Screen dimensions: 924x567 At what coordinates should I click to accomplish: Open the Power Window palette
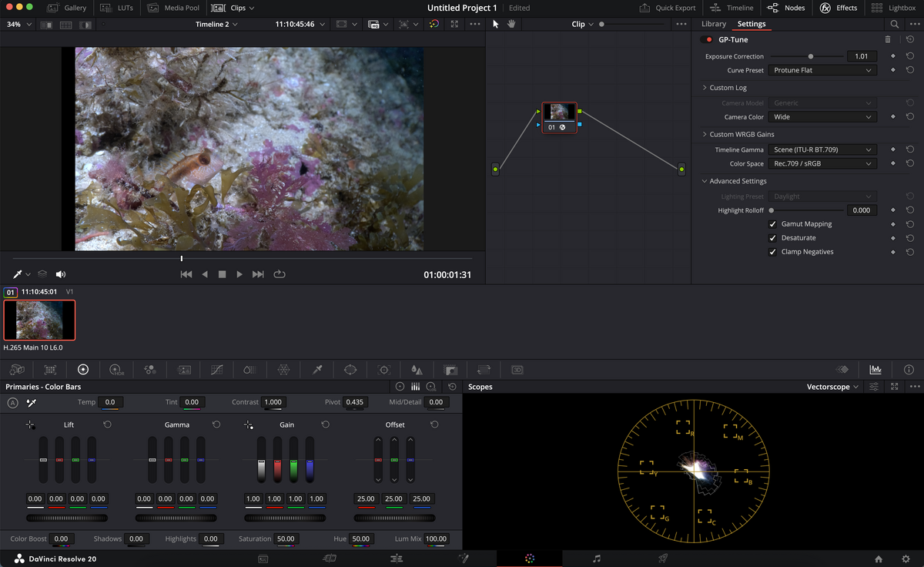[350, 370]
